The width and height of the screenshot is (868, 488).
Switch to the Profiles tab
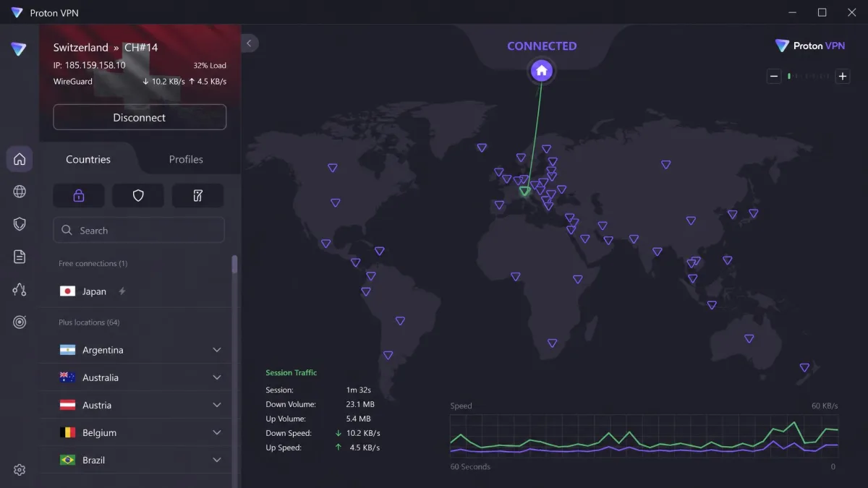(186, 159)
